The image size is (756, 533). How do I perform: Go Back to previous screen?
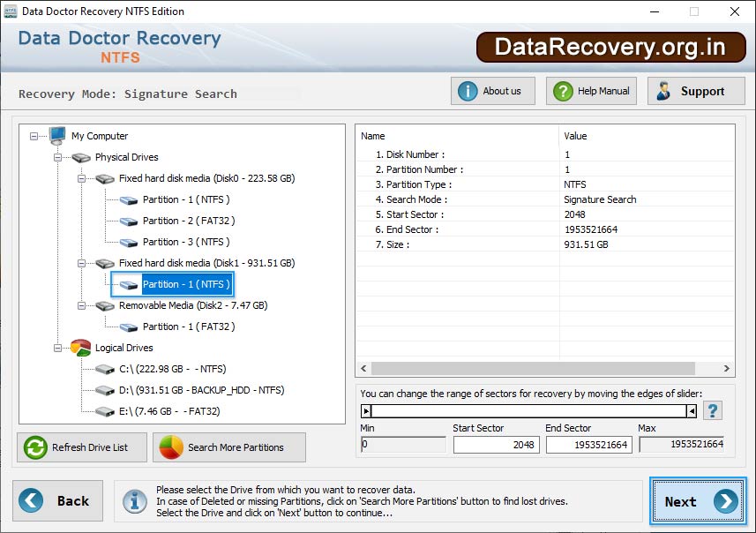click(x=58, y=500)
